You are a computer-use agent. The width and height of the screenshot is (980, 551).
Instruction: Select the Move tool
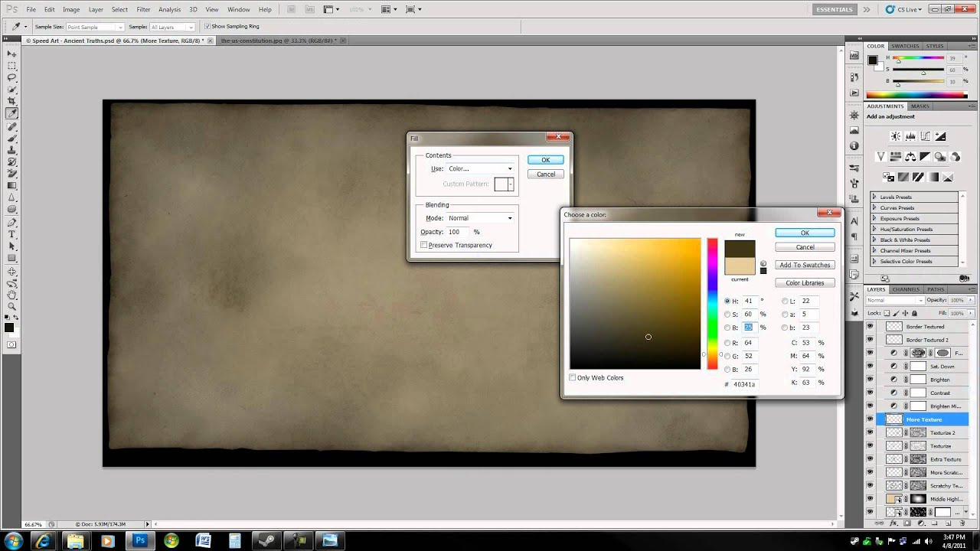(12, 54)
